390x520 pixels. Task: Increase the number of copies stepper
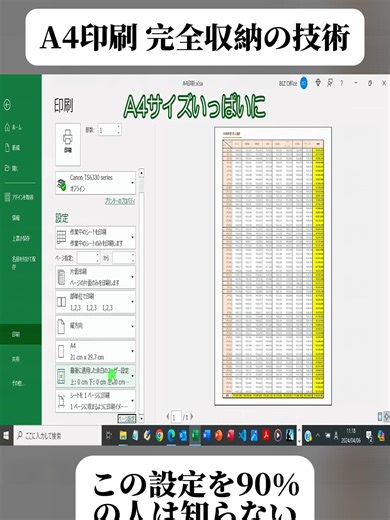point(119,127)
